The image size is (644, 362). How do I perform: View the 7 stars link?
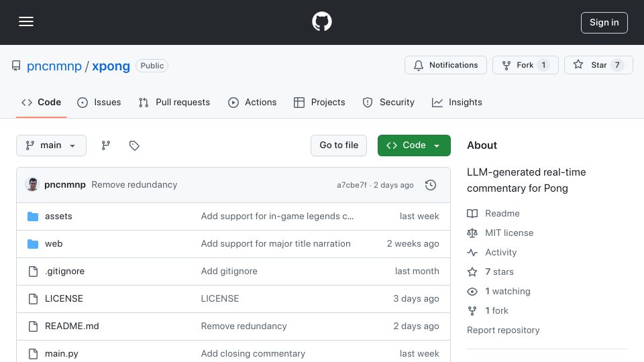coord(490,271)
